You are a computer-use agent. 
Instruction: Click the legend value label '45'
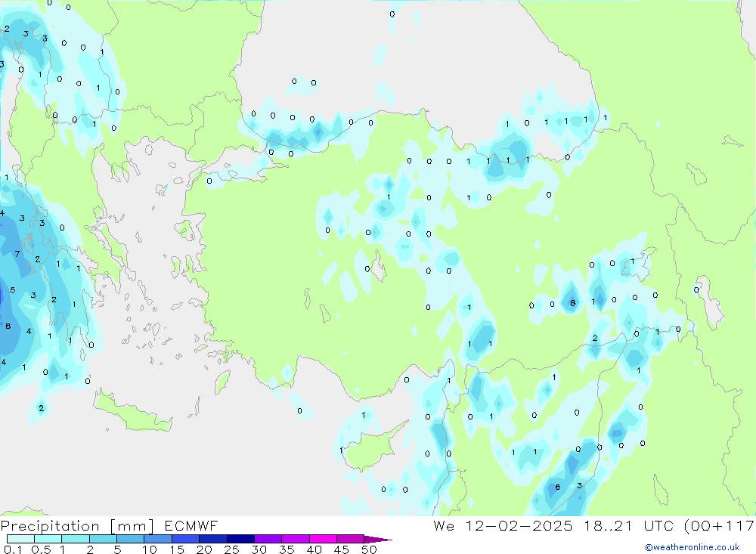coord(342,549)
